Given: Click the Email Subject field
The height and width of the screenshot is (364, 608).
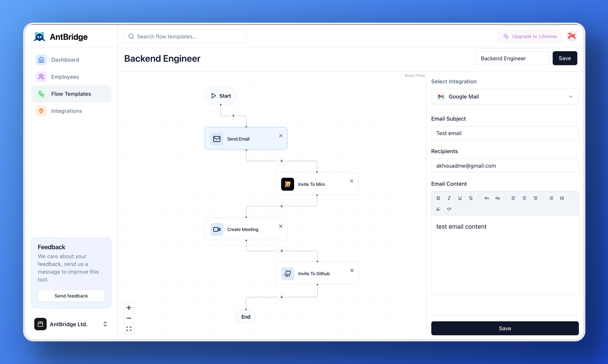Looking at the screenshot, I should tap(505, 133).
